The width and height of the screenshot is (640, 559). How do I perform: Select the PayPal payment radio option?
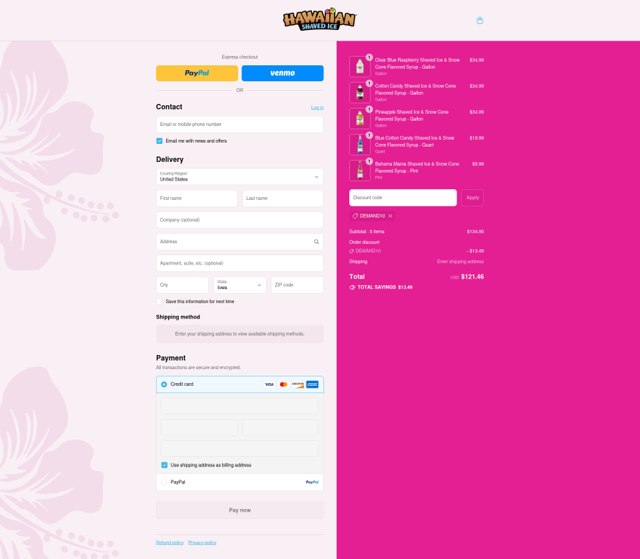tap(164, 482)
